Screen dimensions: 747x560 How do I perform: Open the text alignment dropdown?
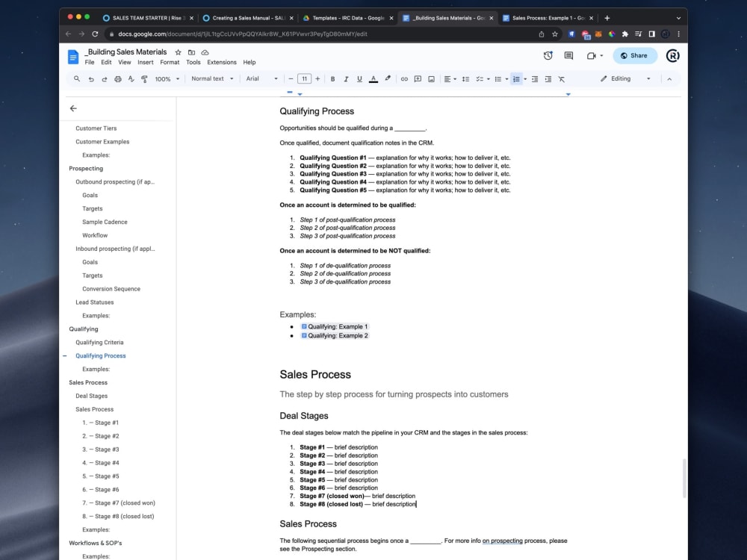point(450,79)
